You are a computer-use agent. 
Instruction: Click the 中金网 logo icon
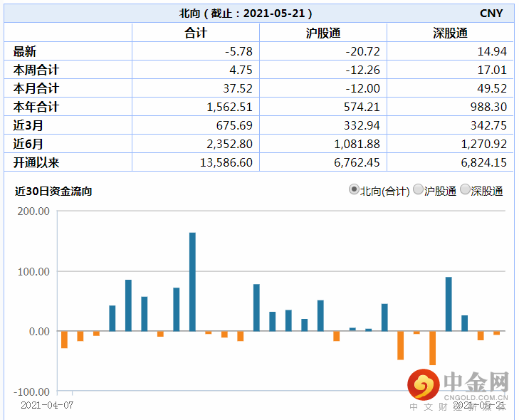tap(423, 384)
